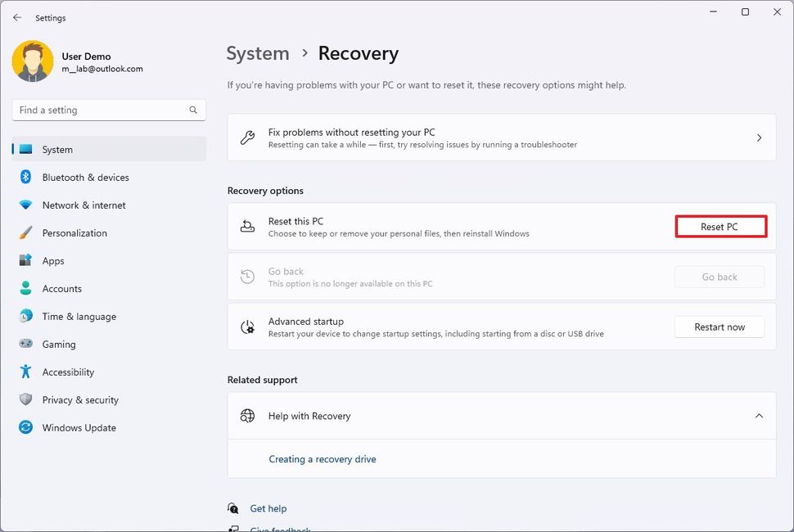
Task: Open Personalization paintbrush icon
Action: pos(25,233)
